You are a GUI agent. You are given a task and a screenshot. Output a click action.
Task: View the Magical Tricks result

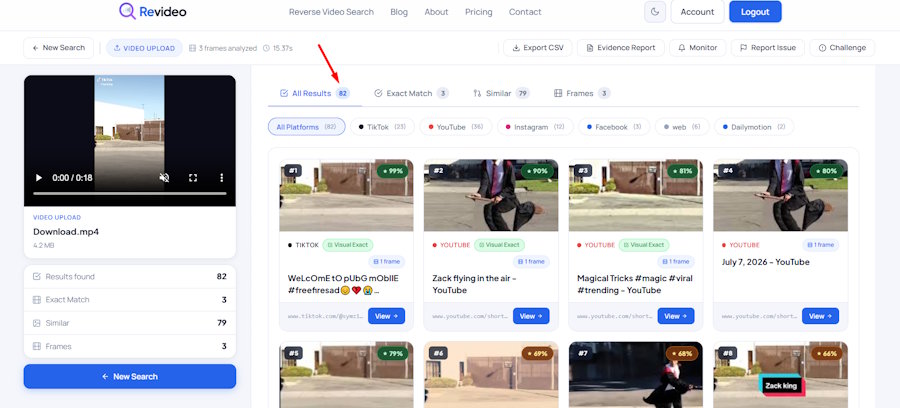point(676,316)
